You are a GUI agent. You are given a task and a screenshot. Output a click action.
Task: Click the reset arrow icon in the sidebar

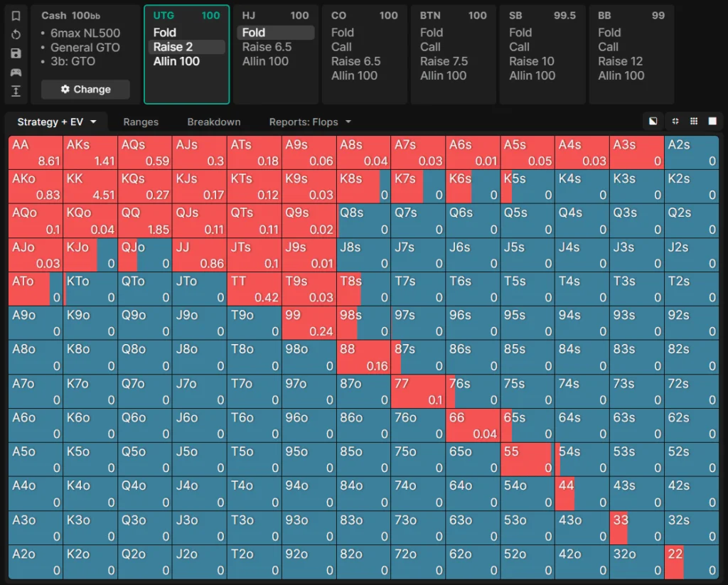coord(16,34)
